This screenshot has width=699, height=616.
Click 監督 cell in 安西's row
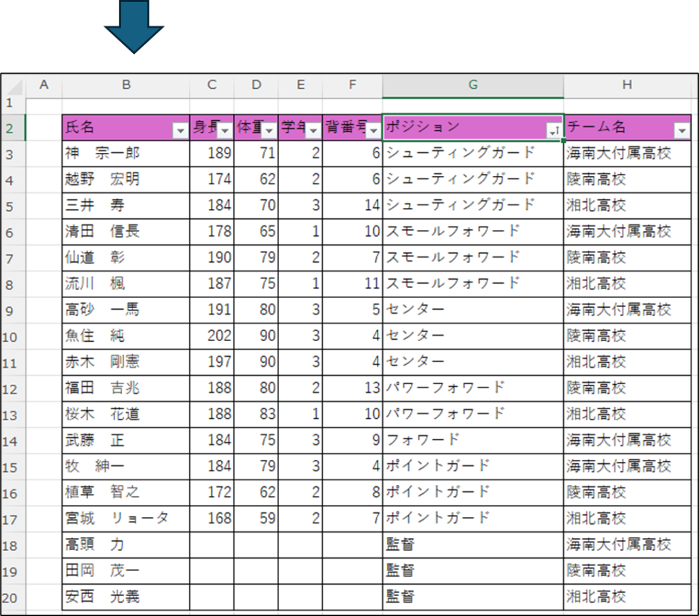[473, 597]
